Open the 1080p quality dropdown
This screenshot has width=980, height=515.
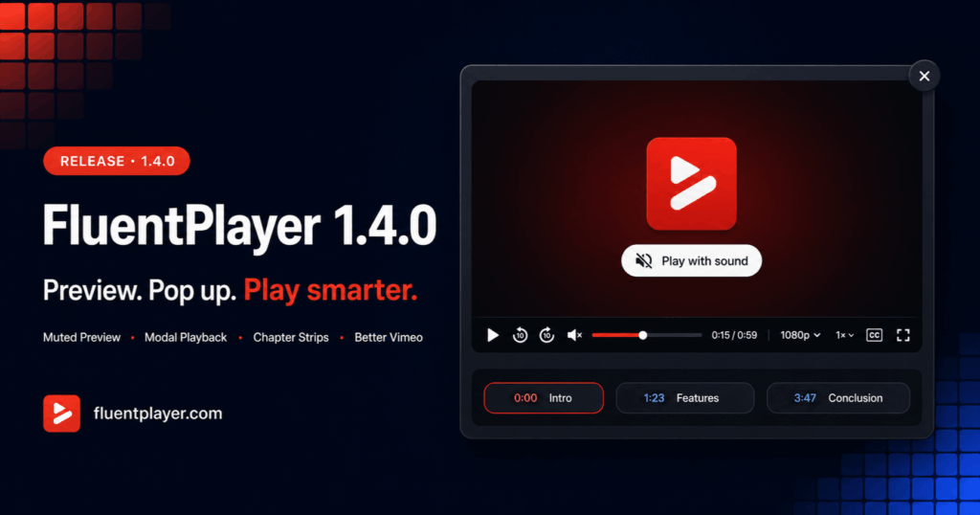(800, 336)
